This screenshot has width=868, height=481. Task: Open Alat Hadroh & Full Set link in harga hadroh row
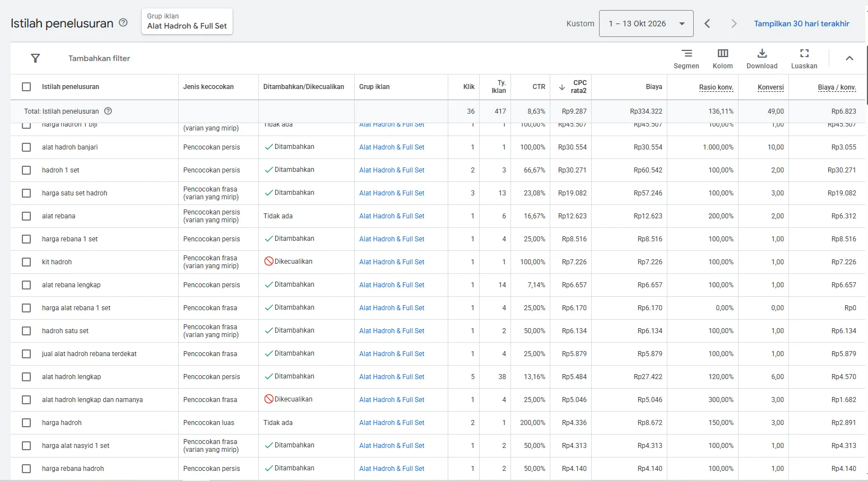click(392, 423)
